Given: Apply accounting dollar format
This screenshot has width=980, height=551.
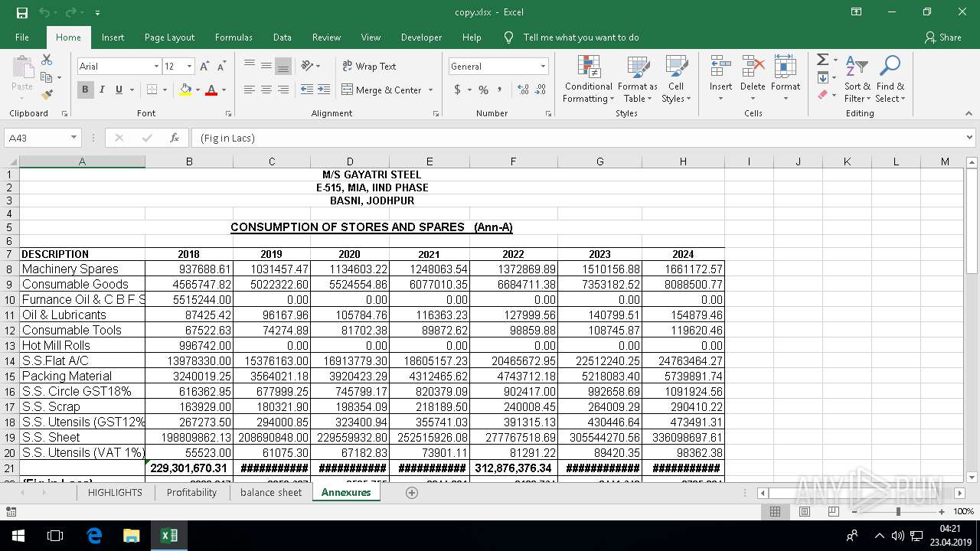Looking at the screenshot, I should click(x=458, y=90).
